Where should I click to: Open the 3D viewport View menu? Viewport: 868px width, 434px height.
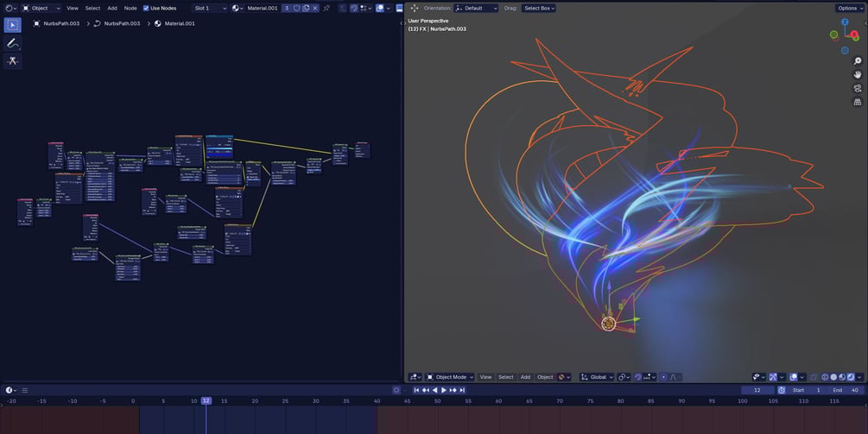click(x=485, y=377)
